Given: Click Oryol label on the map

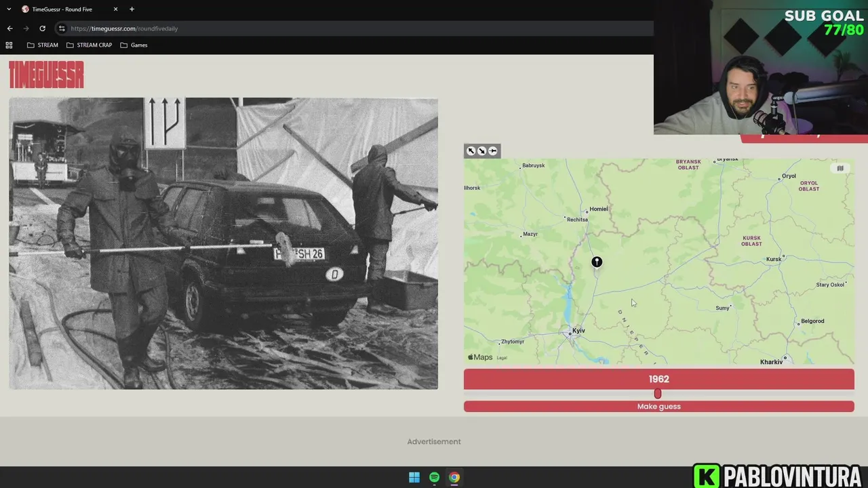Looking at the screenshot, I should click(x=789, y=176).
